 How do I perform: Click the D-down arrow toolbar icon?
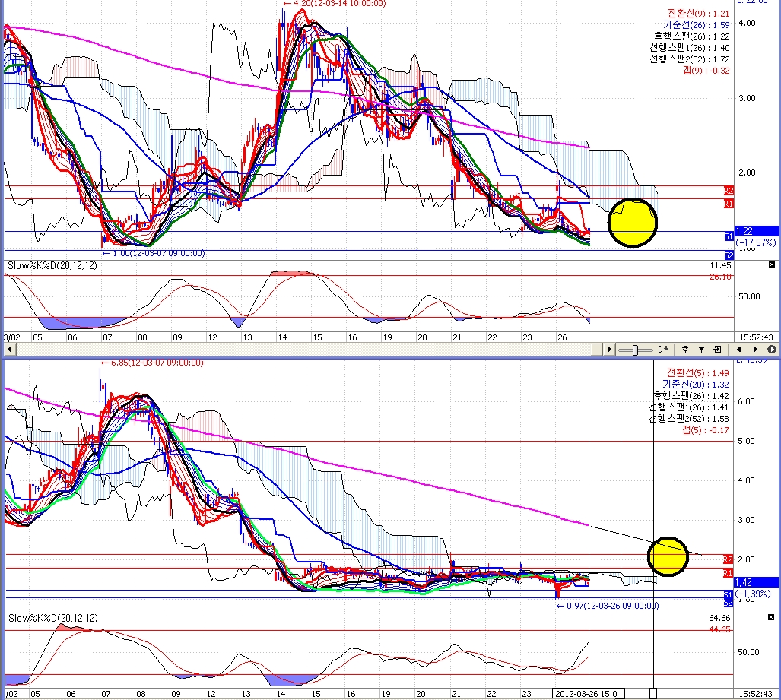663,349
